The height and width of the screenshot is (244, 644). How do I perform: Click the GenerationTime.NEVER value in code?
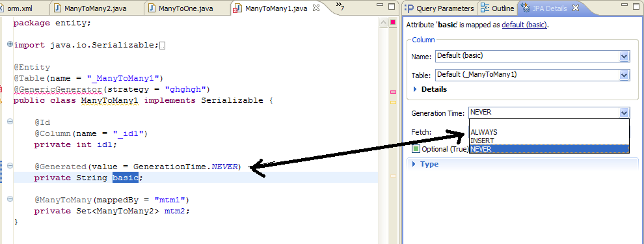click(185, 167)
